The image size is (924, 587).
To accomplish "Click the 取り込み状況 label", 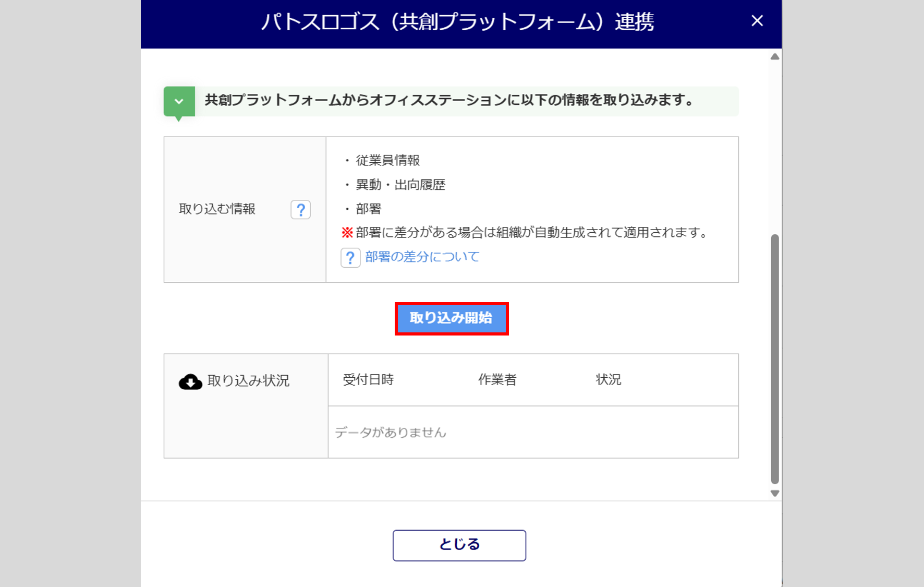I will [248, 381].
